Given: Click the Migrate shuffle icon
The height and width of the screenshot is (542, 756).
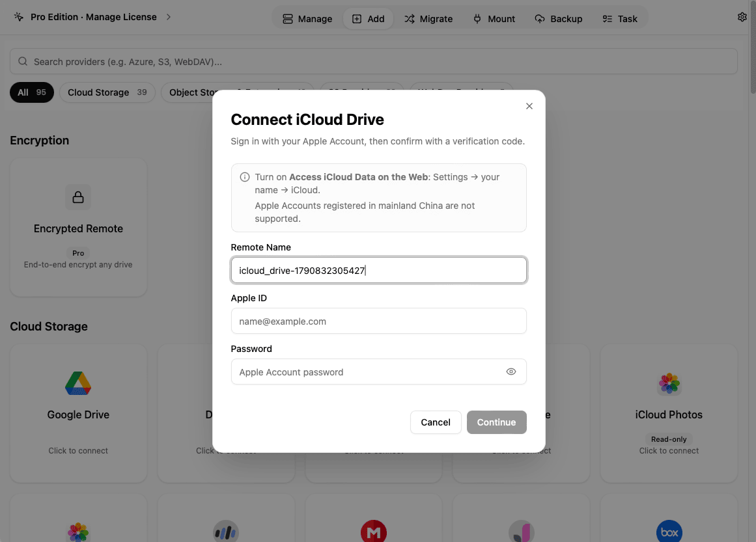Looking at the screenshot, I should 410,19.
